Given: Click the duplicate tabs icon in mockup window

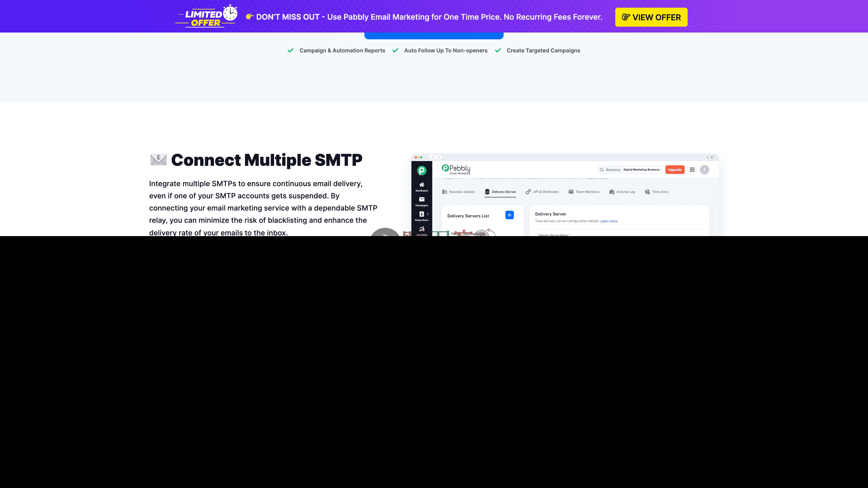Looking at the screenshot, I should pyautogui.click(x=712, y=157).
